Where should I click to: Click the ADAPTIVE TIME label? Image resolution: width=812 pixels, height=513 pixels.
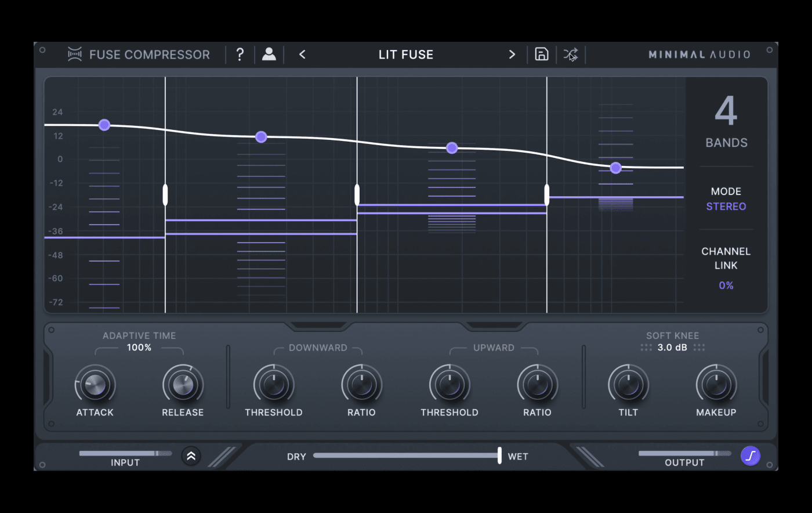(139, 335)
